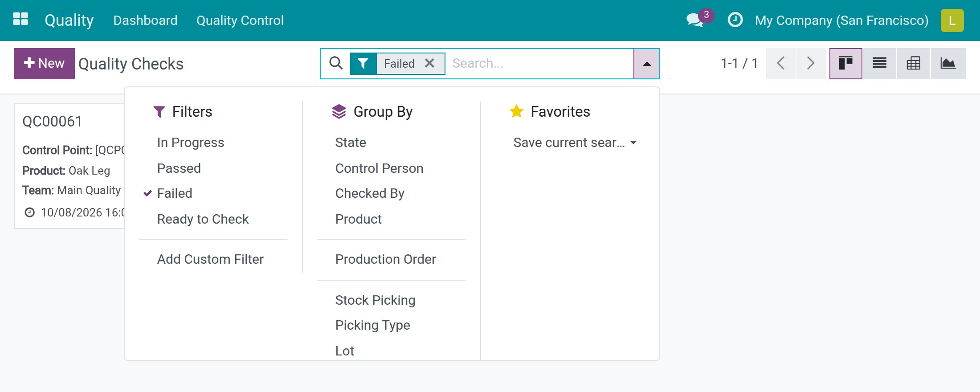Switch to Kanban view

(x=845, y=64)
